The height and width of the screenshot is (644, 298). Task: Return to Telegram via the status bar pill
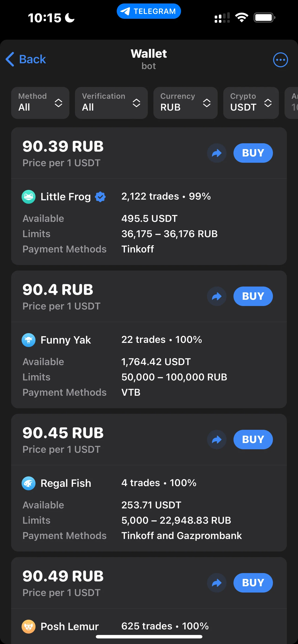(149, 11)
